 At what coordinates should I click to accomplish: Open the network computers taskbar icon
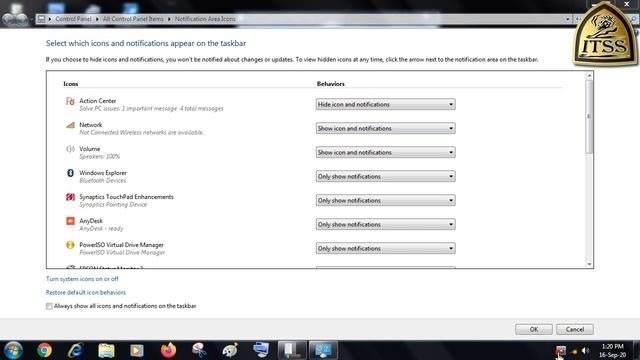coord(261,350)
